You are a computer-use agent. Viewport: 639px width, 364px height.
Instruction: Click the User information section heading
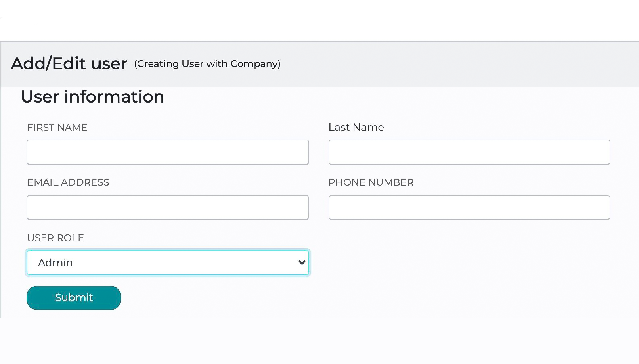click(x=92, y=97)
